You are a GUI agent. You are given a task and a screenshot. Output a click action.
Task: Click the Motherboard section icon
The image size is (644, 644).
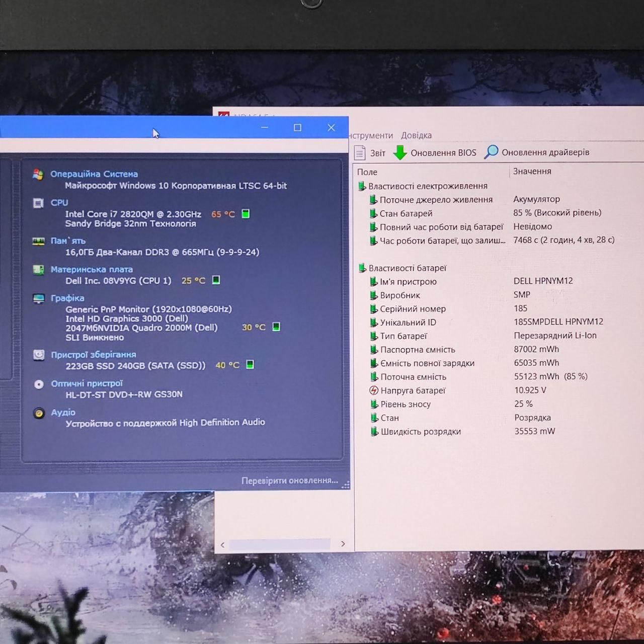(x=38, y=270)
